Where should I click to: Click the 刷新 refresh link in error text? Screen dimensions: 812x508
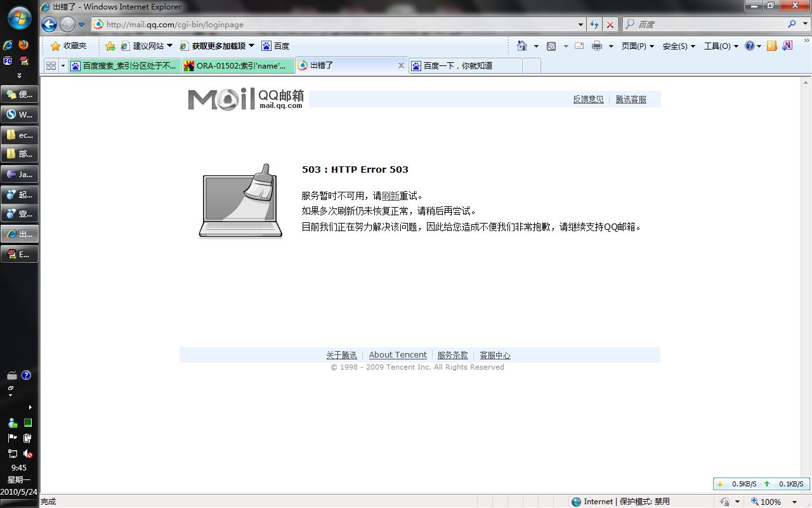click(x=390, y=196)
